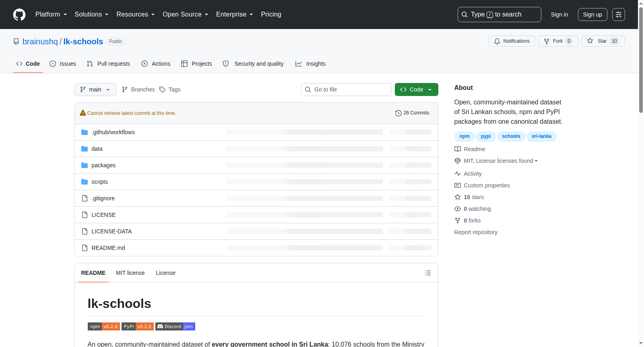Select the README tab

tap(93, 273)
